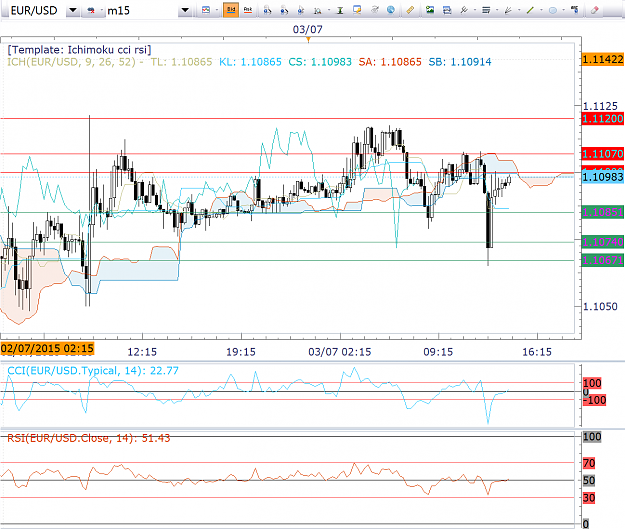
Task: Select the eraser tool
Action: point(594,10)
